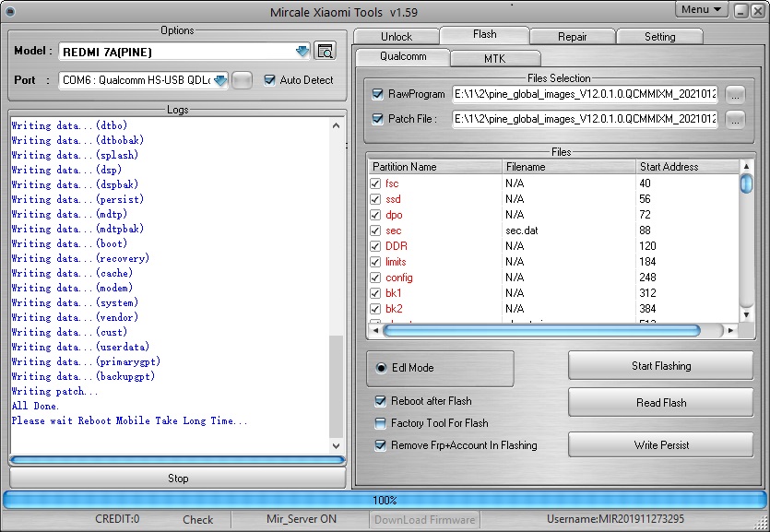The height and width of the screenshot is (532, 770).
Task: Uncheck the config partition
Action: 375,278
